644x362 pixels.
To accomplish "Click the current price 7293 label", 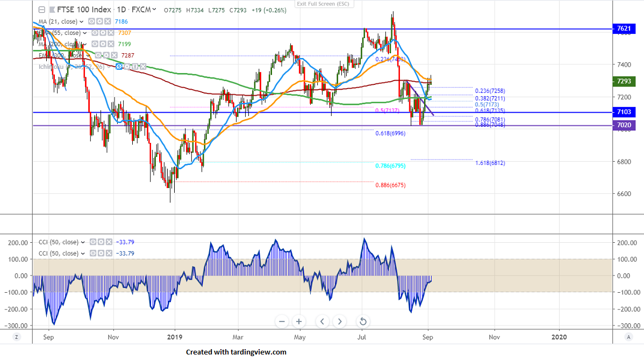I will (624, 81).
